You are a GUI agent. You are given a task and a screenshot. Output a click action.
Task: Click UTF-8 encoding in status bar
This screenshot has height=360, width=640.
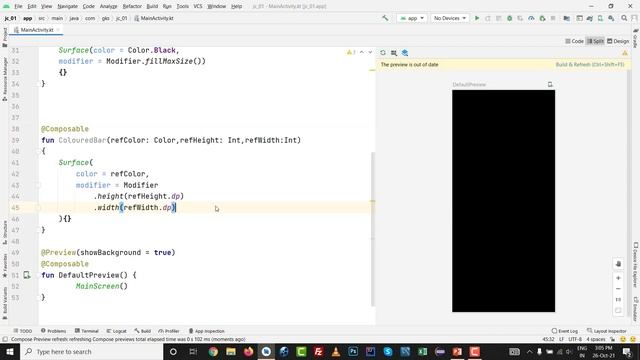point(575,339)
